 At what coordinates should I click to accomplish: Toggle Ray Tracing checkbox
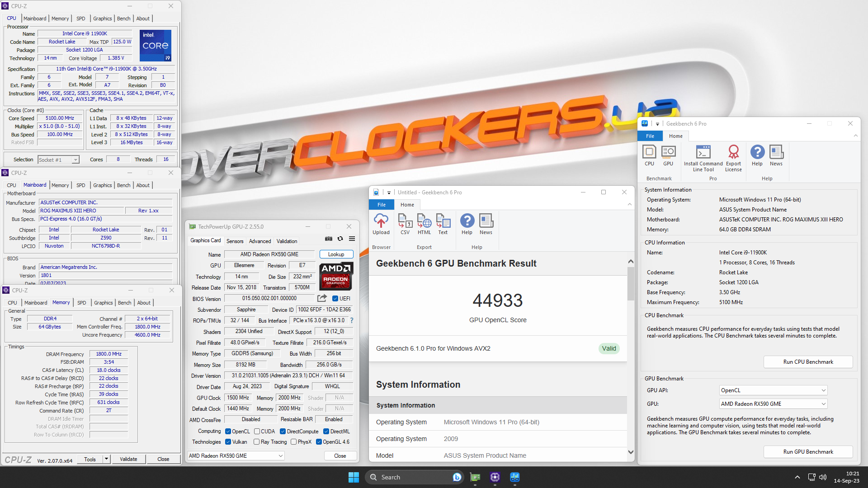[x=256, y=442]
